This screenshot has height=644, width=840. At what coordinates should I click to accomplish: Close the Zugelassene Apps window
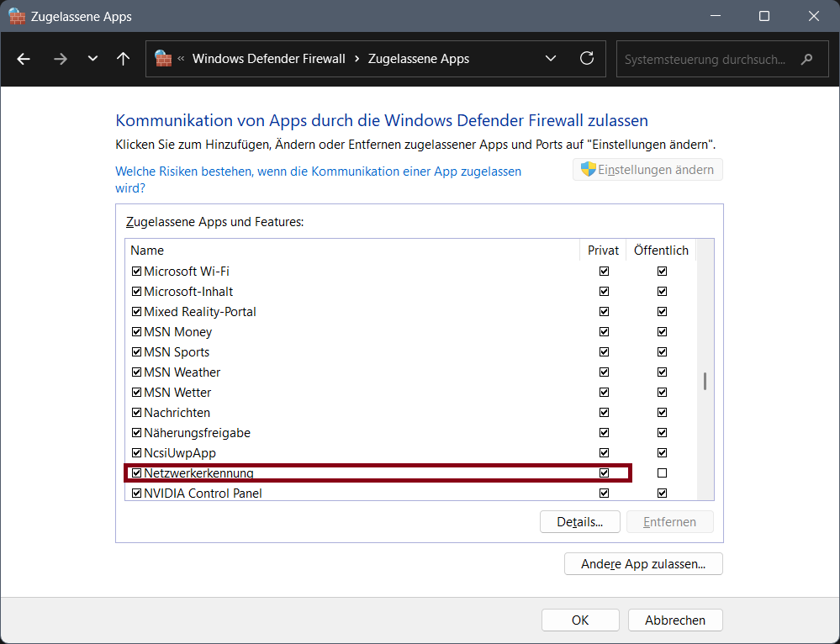814,16
